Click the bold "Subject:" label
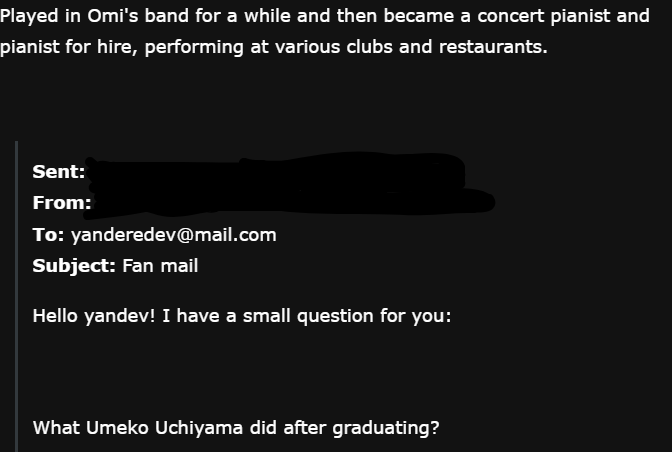Screen dimensions: 672x452 tap(74, 266)
